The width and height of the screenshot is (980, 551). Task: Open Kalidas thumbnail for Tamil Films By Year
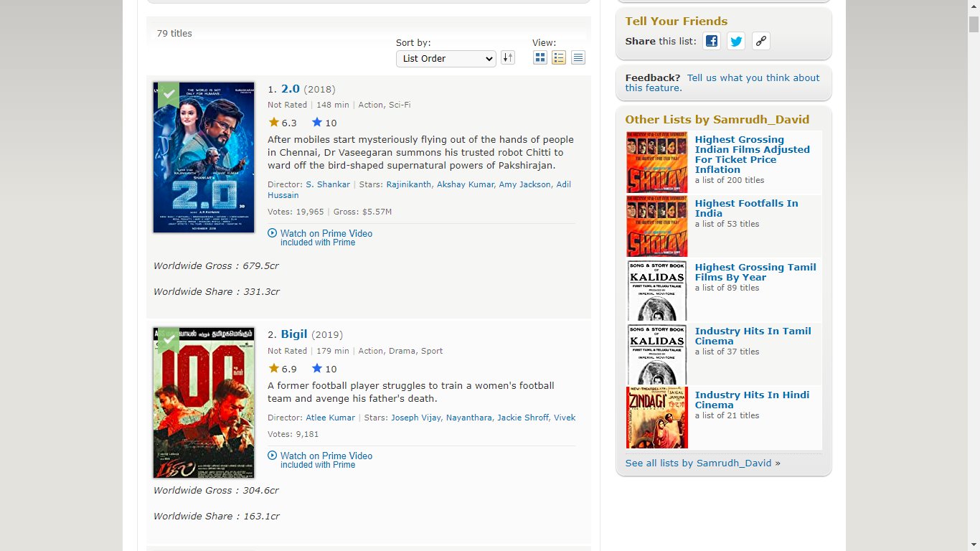pyautogui.click(x=656, y=290)
